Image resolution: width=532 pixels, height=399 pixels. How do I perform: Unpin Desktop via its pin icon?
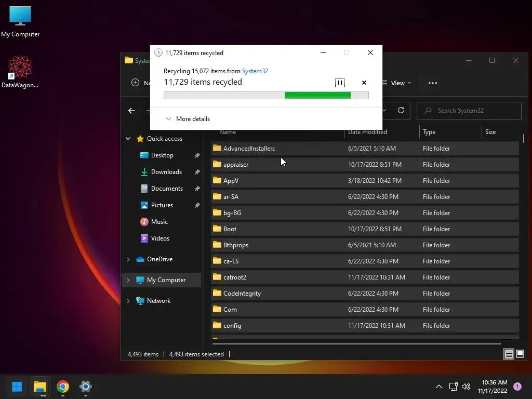tap(197, 155)
